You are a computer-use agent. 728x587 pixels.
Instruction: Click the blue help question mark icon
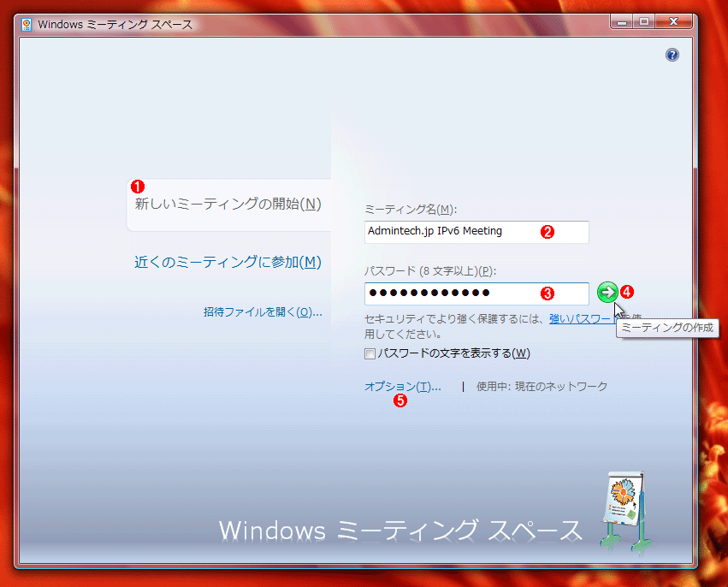(x=672, y=55)
